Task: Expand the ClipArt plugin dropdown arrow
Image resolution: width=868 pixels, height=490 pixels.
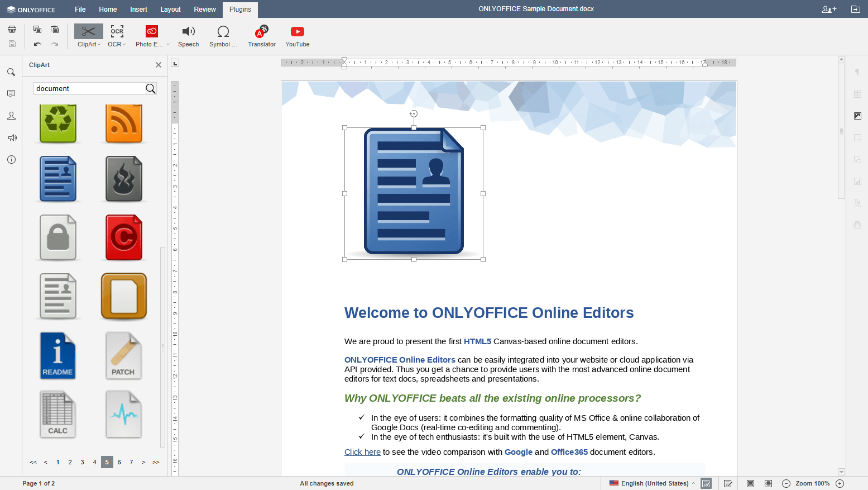Action: click(99, 45)
